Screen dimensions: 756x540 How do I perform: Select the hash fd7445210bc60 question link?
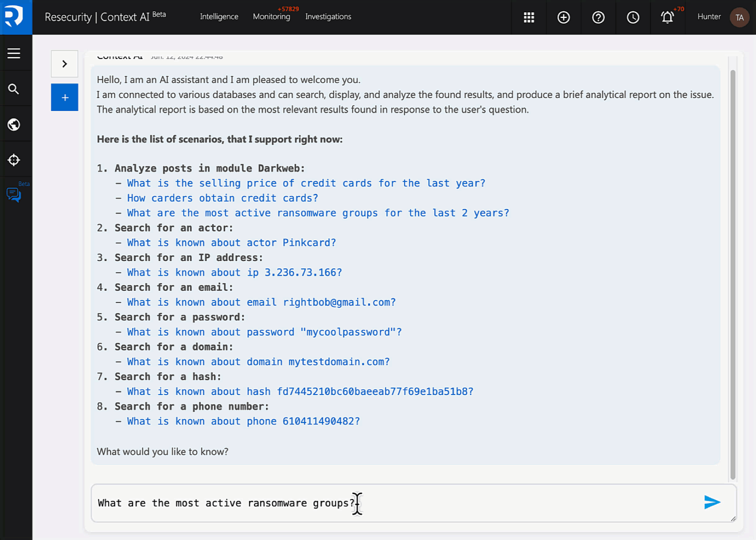pos(300,392)
